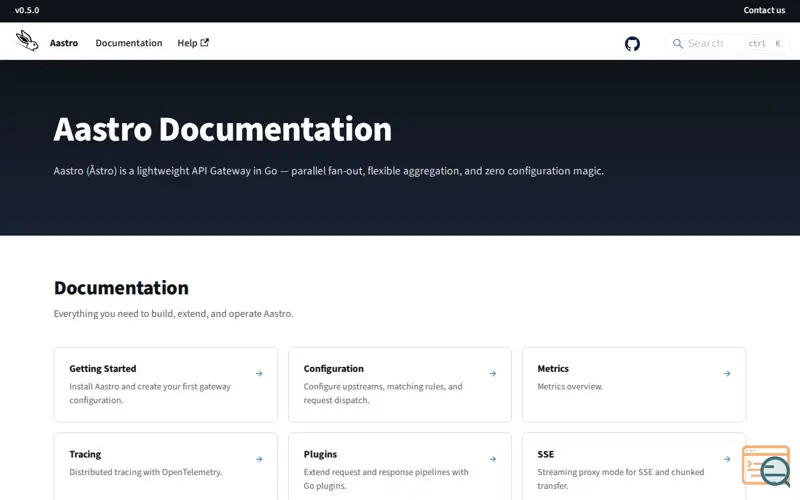The height and width of the screenshot is (500, 800).
Task: Click arrow on Tracing card
Action: tap(259, 459)
